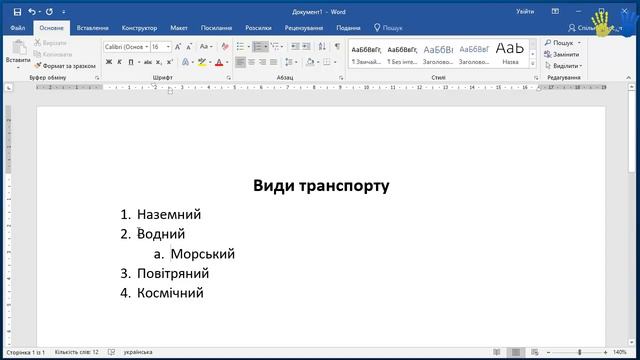Viewport: 640px width, 360px height.
Task: Click the українська language indicator
Action: click(x=138, y=352)
